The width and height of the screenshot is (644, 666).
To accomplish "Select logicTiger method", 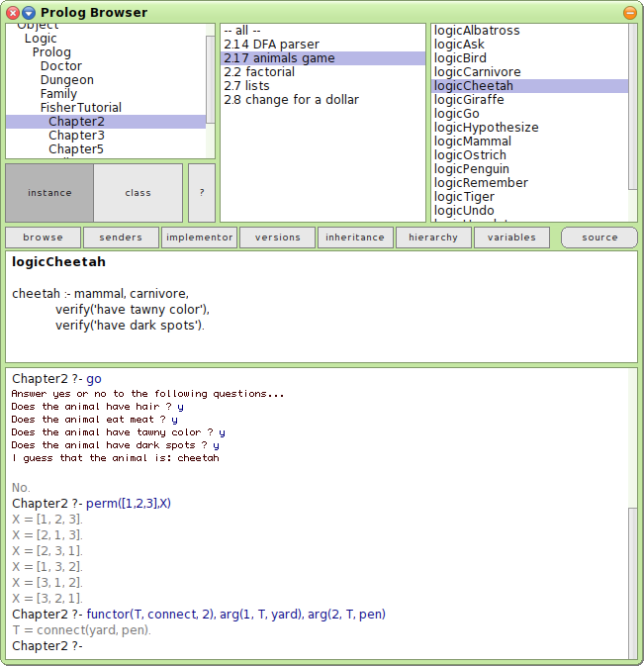I will pyautogui.click(x=530, y=197).
